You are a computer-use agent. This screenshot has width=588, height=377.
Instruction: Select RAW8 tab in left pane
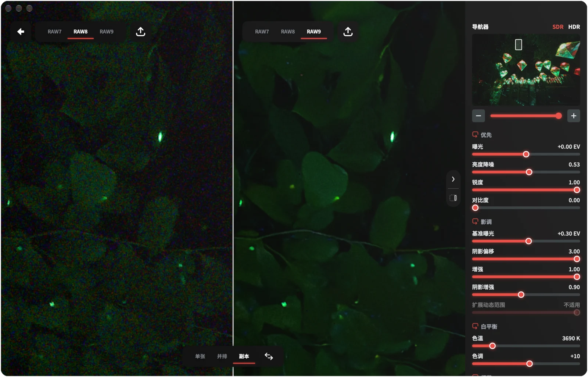[x=80, y=32]
